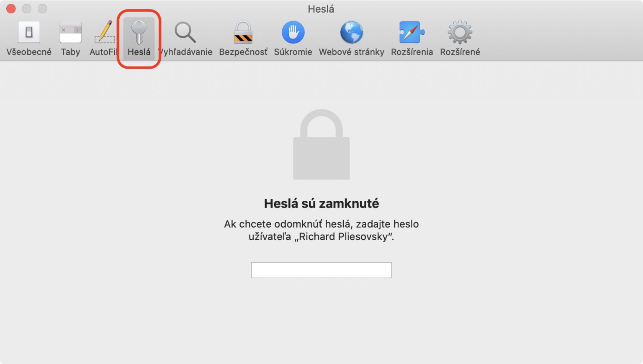Viewport: 643px width, 364px height.
Task: Select the Bezpečnosť padlock icon
Action: tap(243, 32)
